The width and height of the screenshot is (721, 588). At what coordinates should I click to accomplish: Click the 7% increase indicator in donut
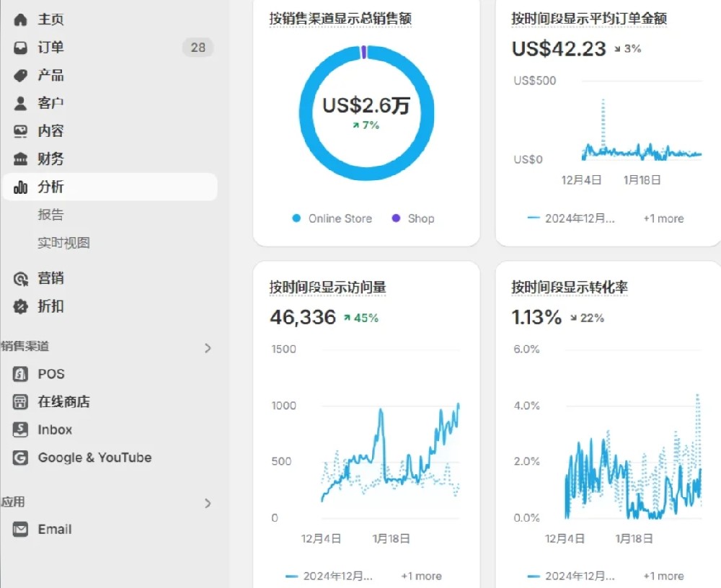point(366,125)
